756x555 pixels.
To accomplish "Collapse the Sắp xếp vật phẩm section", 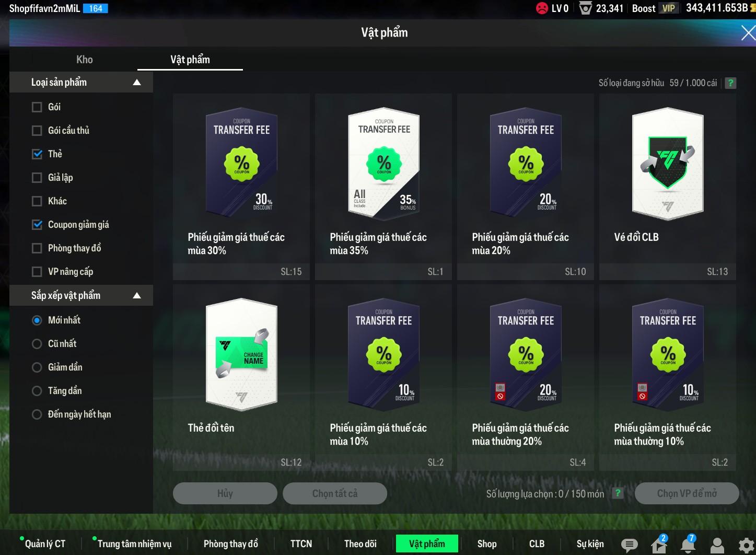I will 137,296.
